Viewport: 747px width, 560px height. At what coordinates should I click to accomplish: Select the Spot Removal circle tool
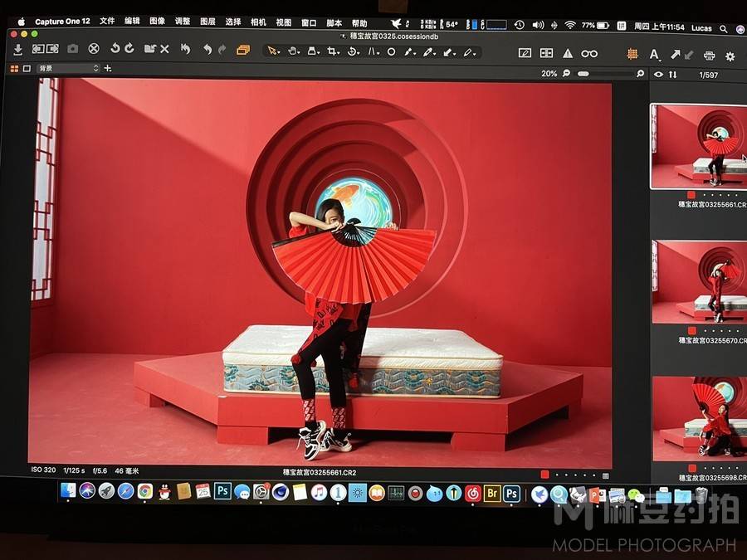tap(391, 52)
